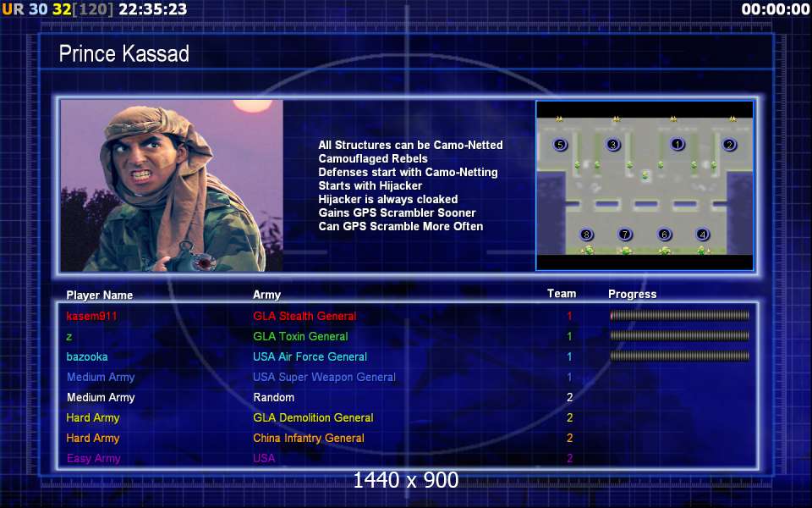Click Medium Army in the USA Super Weapon General row
This screenshot has height=508, width=812.
(x=101, y=378)
